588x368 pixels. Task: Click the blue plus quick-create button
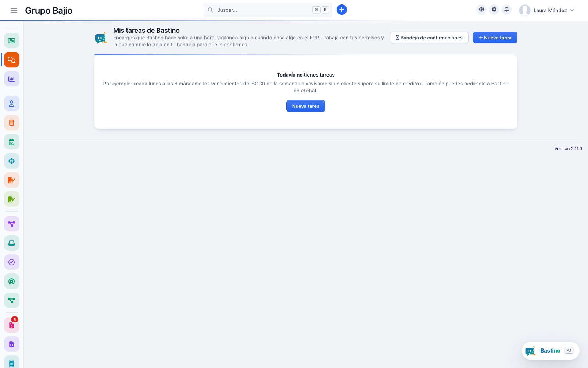pos(342,10)
